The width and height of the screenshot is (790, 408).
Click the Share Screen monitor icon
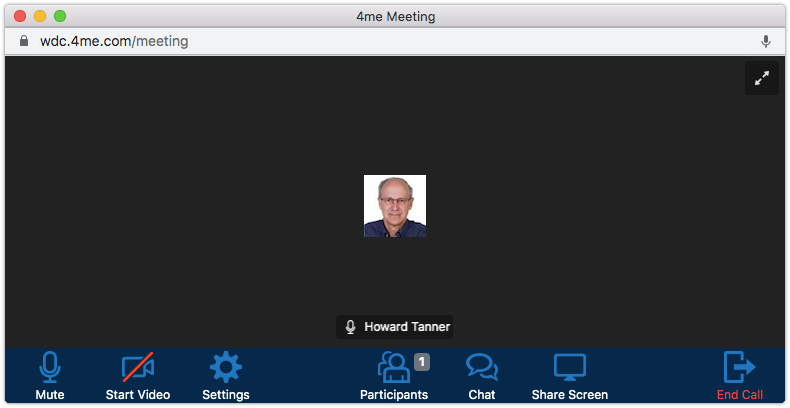[x=570, y=368]
